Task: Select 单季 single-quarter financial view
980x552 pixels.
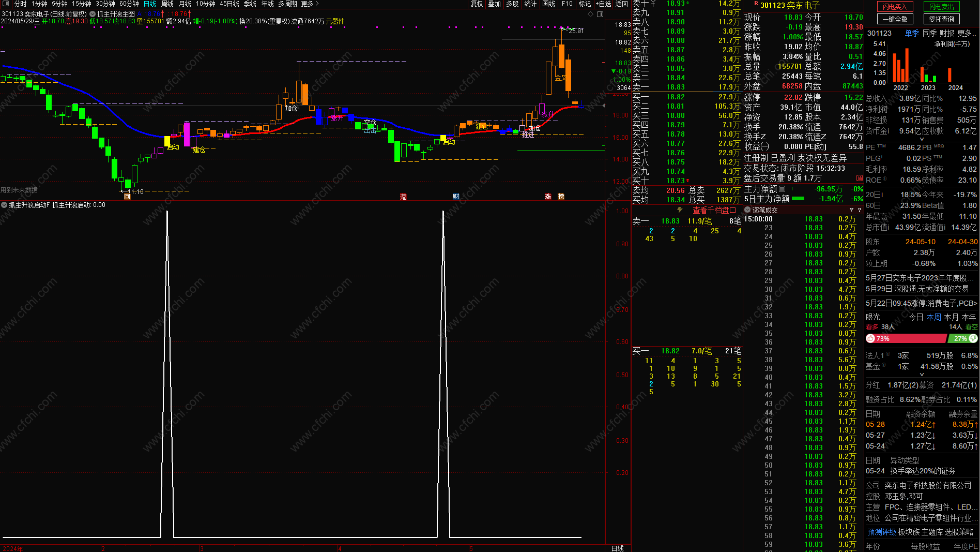Action: (x=912, y=33)
